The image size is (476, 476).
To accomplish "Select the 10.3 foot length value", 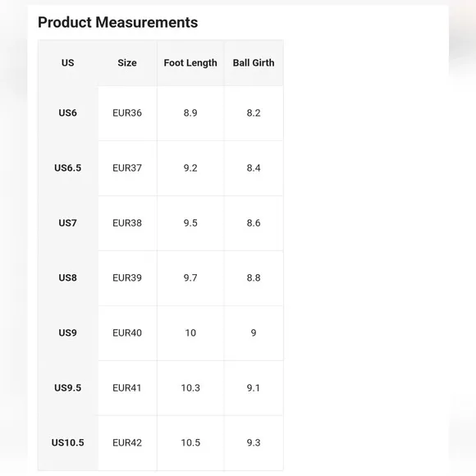I will (x=190, y=387).
